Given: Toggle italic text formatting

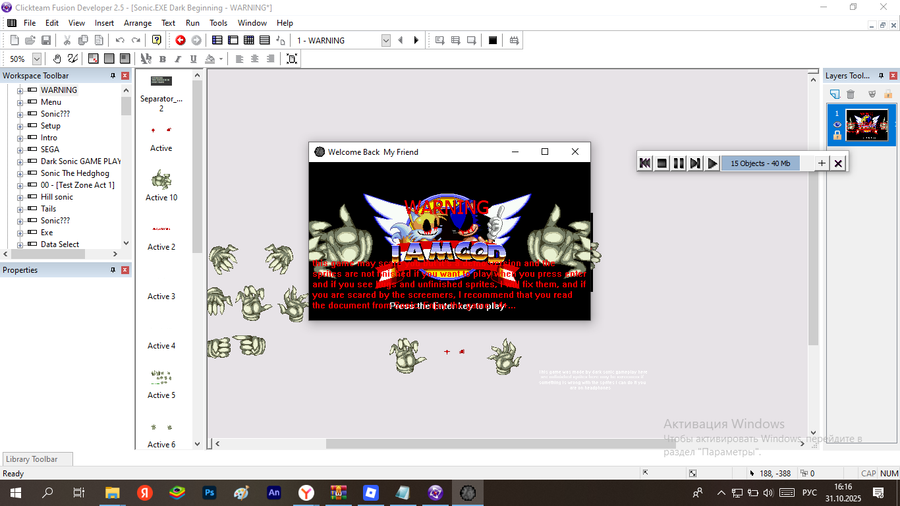Looking at the screenshot, I should point(178,59).
